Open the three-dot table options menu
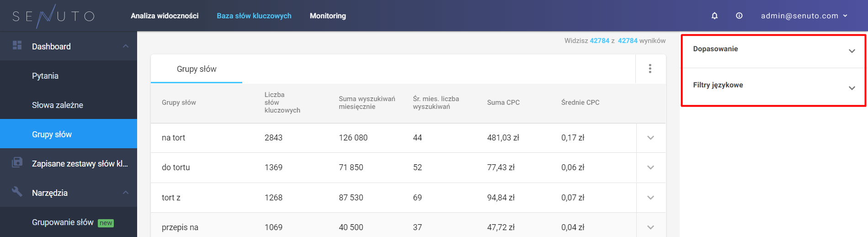The width and height of the screenshot is (868, 237). point(650,69)
